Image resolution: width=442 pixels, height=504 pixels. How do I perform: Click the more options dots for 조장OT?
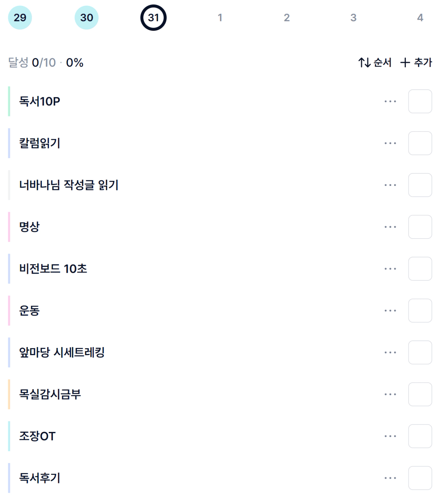pos(390,436)
